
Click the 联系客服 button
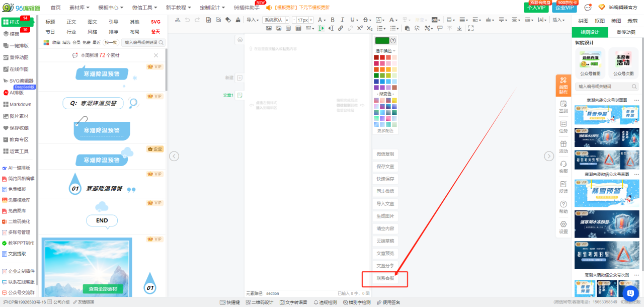click(385, 278)
